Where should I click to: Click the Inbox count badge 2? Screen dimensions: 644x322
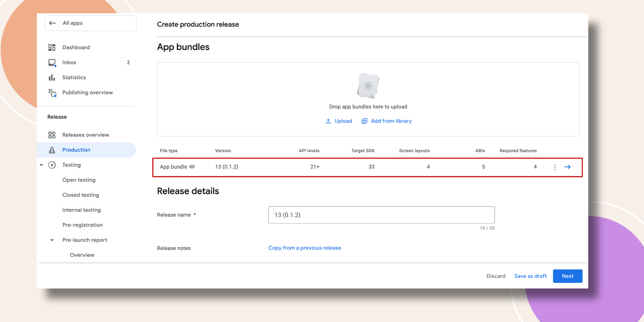(x=128, y=62)
